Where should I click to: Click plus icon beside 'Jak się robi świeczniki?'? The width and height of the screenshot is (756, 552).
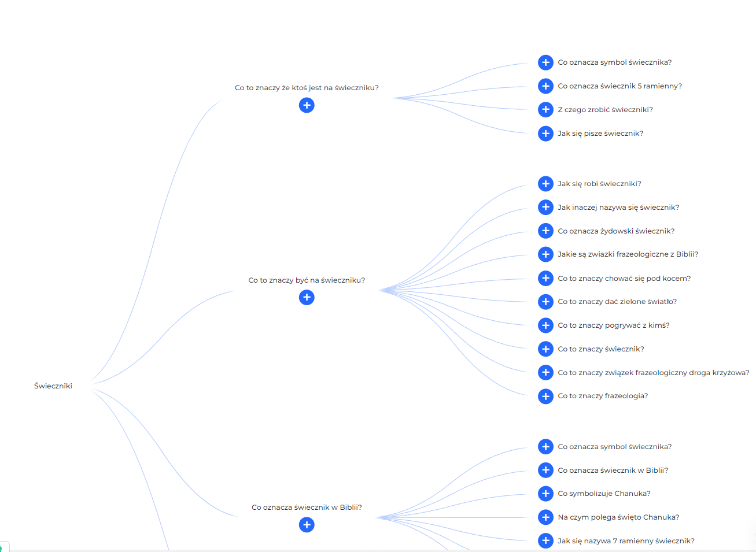point(545,184)
